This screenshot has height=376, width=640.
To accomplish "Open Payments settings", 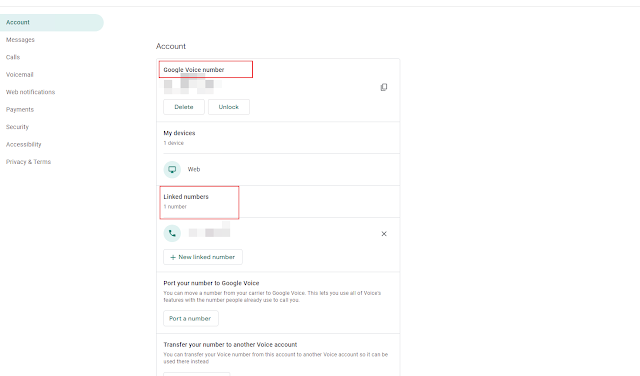I will point(20,109).
